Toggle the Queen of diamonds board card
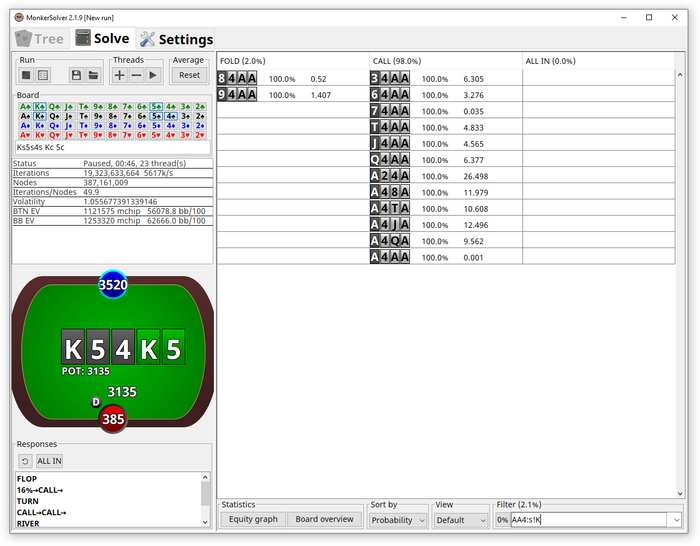 tap(54, 125)
